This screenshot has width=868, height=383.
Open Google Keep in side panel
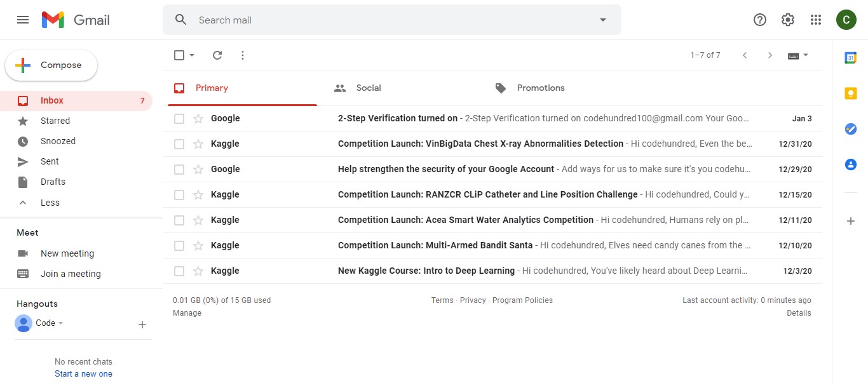coord(850,93)
